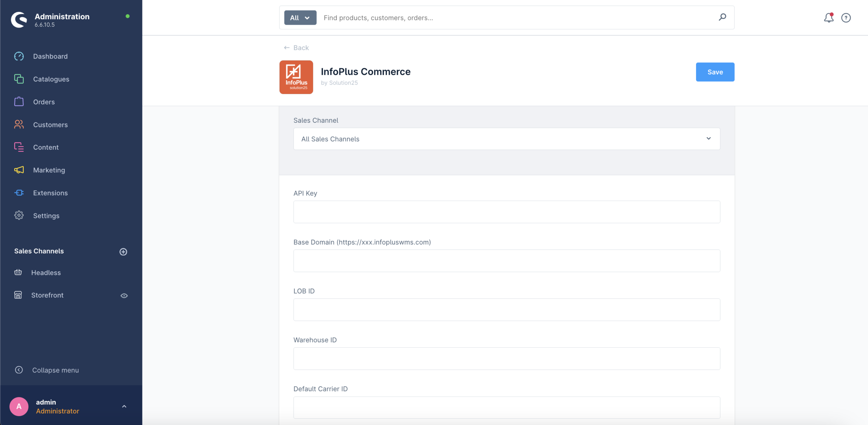
Task: Click the Shopware logo icon
Action: (x=19, y=20)
